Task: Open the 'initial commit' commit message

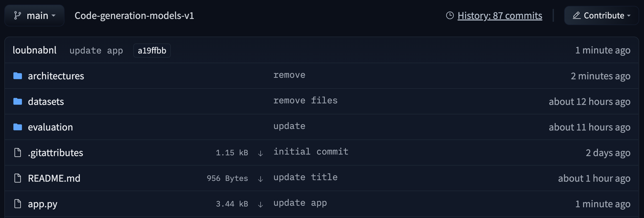Action: tap(311, 152)
